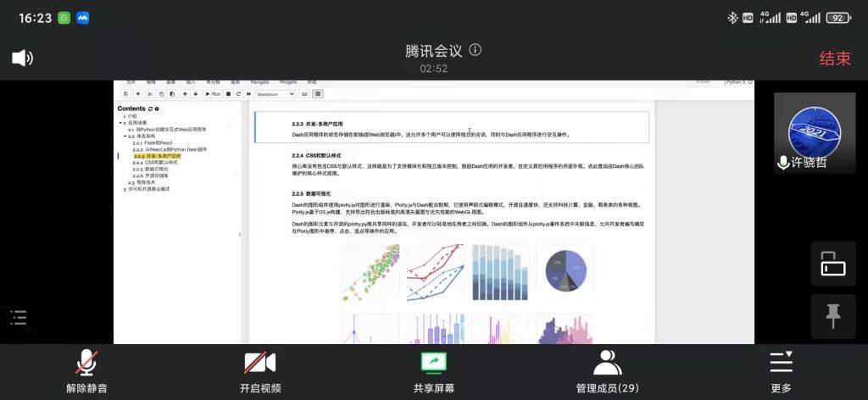868x400 pixels.
Task: Open the manage members list (管理成员)
Action: [607, 371]
